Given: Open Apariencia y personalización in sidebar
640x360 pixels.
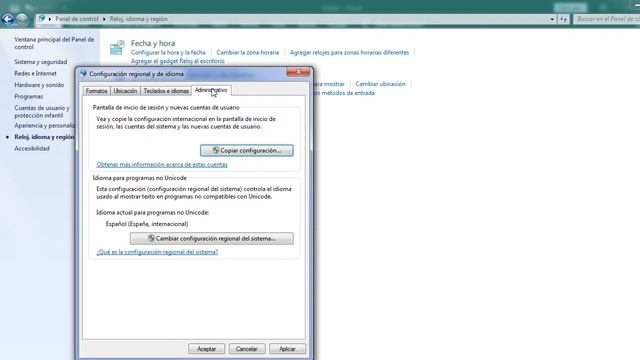Looking at the screenshot, I should (x=44, y=126).
